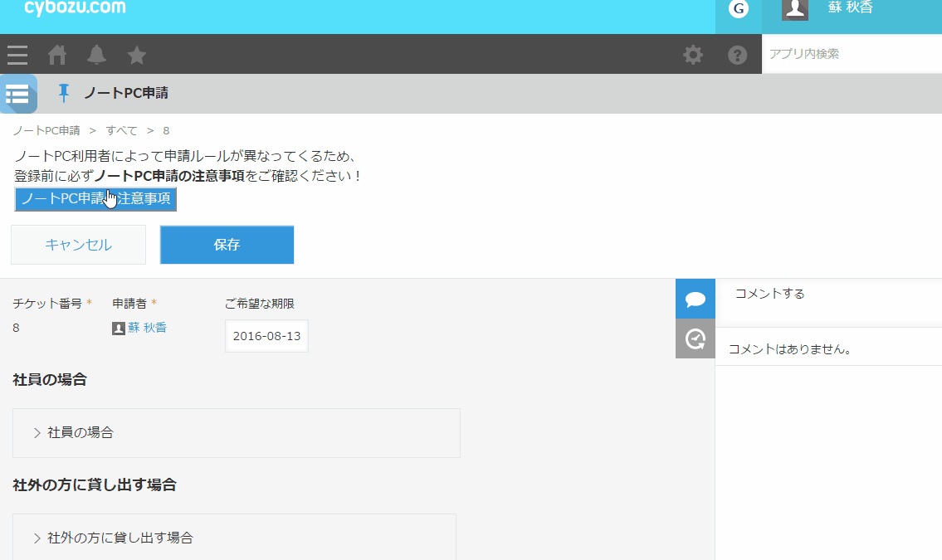Screen dimensions: 942x560
Task: Open the settings gear icon
Action: (692, 55)
